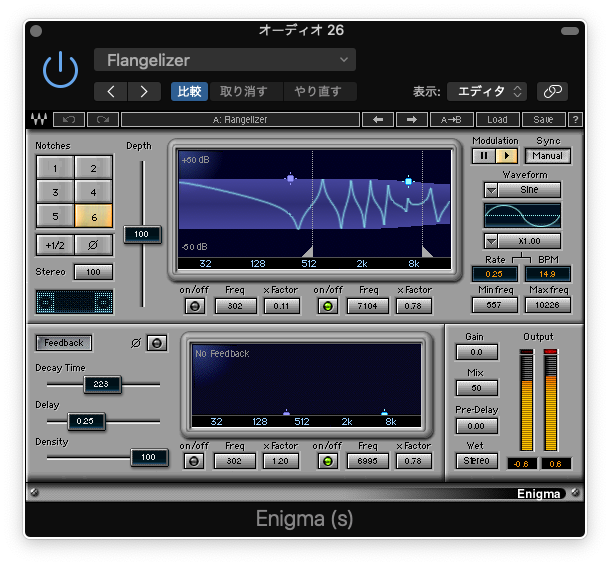
Task: Click the cyan filter marker in notch graph
Action: [x=408, y=181]
